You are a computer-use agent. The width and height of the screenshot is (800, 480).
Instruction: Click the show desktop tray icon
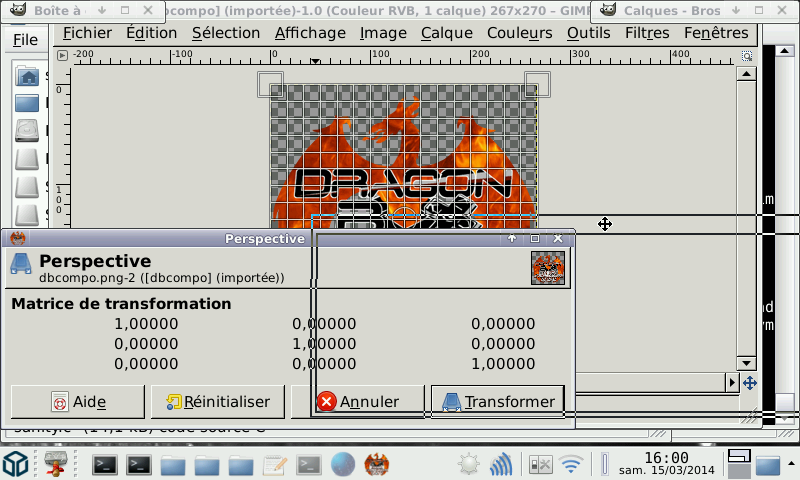768,465
